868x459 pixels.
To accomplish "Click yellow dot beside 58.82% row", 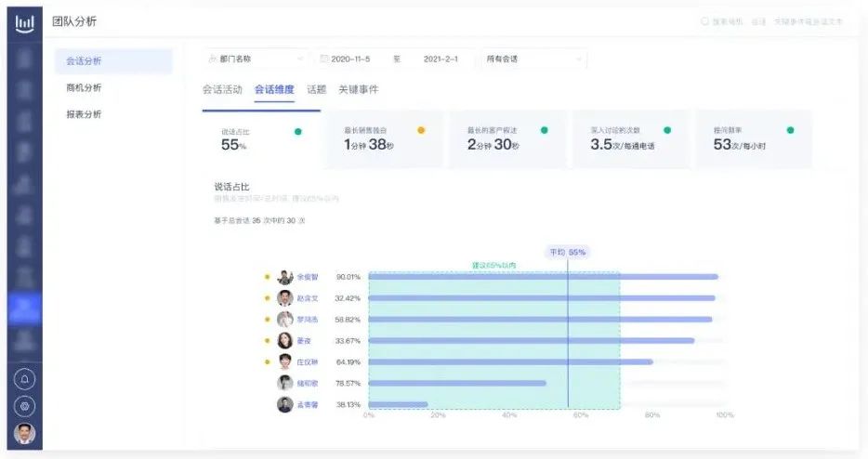I will (x=267, y=320).
